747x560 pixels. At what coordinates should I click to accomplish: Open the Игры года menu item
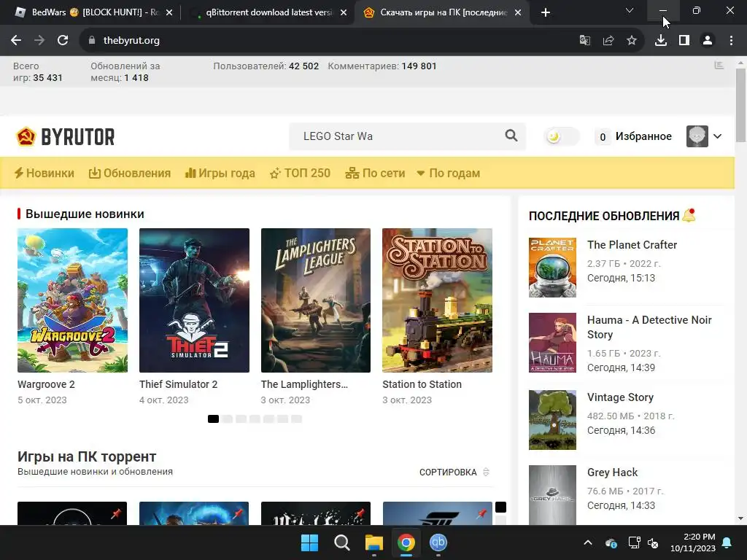click(x=220, y=174)
